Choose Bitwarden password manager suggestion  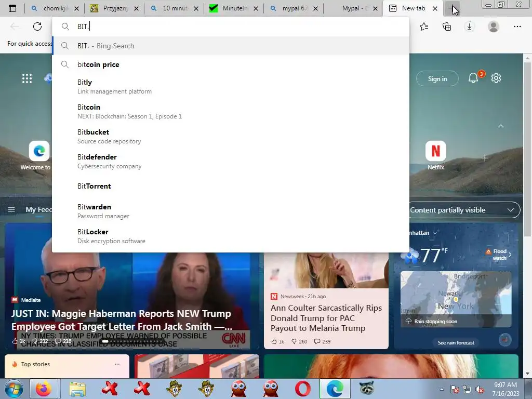pyautogui.click(x=231, y=211)
